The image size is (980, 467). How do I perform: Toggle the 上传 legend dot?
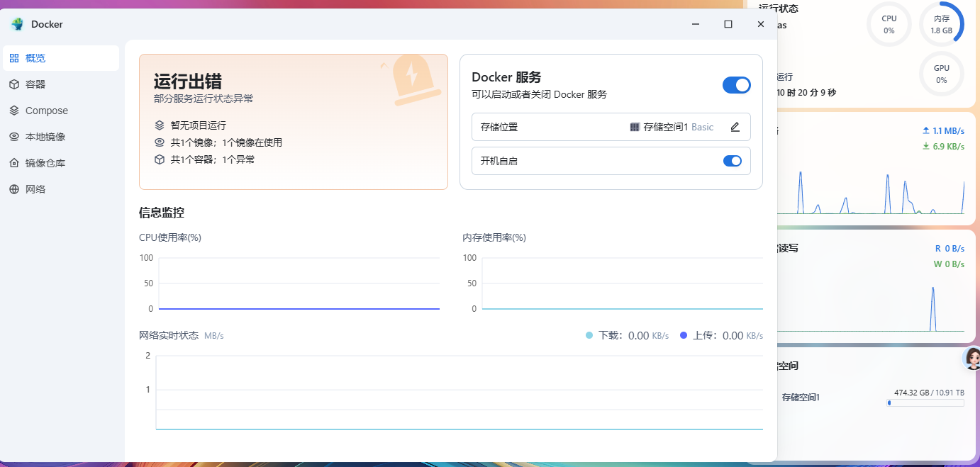684,335
